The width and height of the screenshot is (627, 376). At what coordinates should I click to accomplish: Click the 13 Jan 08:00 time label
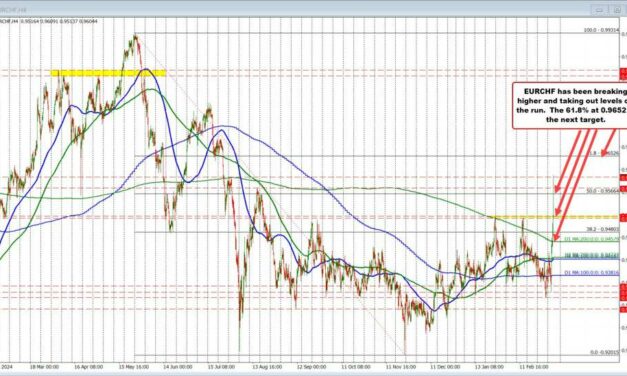489,366
